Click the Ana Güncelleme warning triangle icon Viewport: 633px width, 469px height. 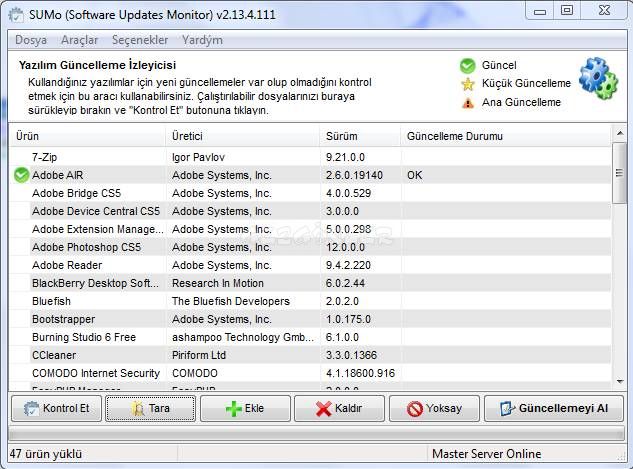[x=467, y=103]
